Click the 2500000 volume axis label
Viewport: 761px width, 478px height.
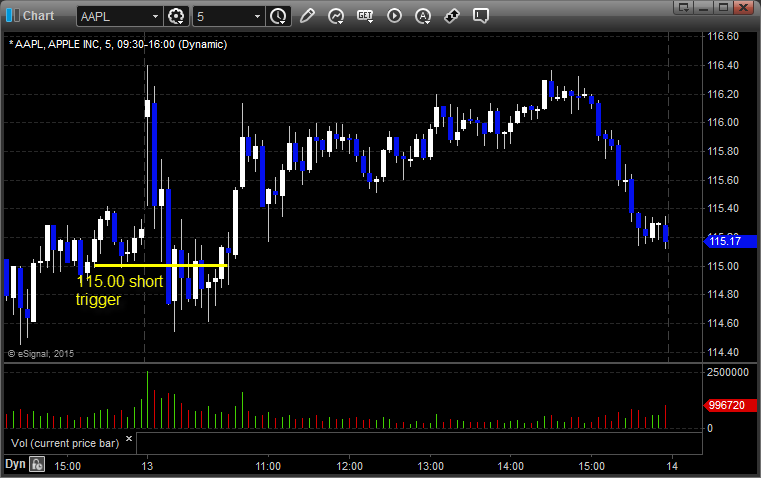pyautogui.click(x=728, y=372)
